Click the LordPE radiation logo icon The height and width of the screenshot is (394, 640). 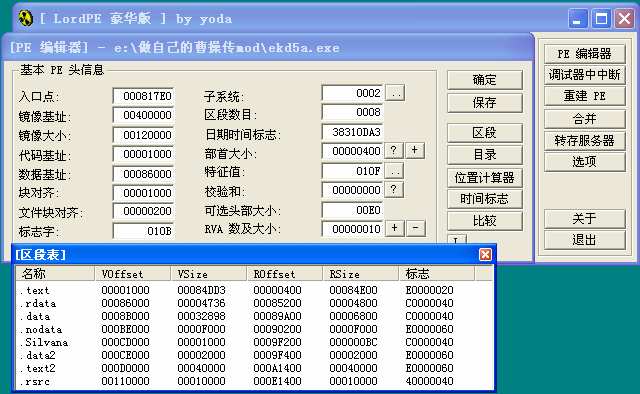(25, 18)
